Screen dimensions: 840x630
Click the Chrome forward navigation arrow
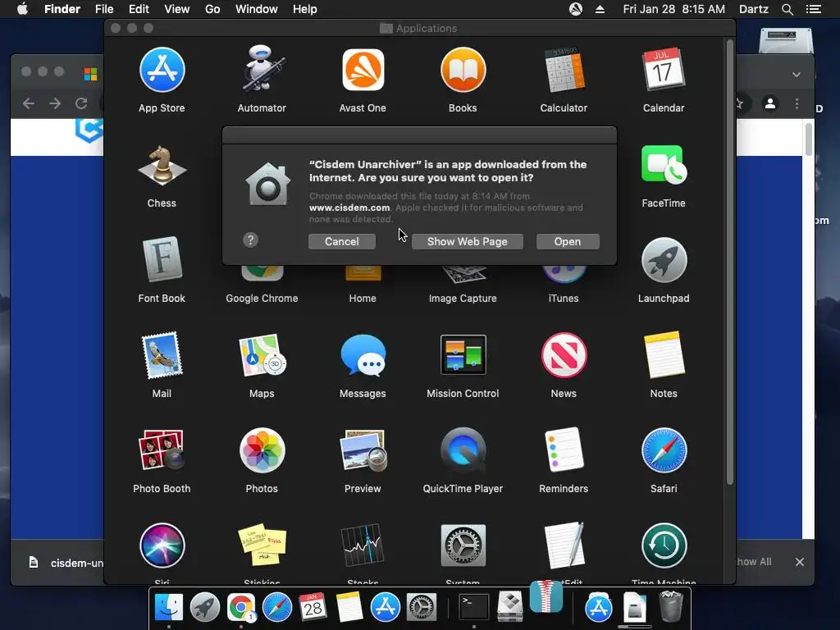(55, 103)
